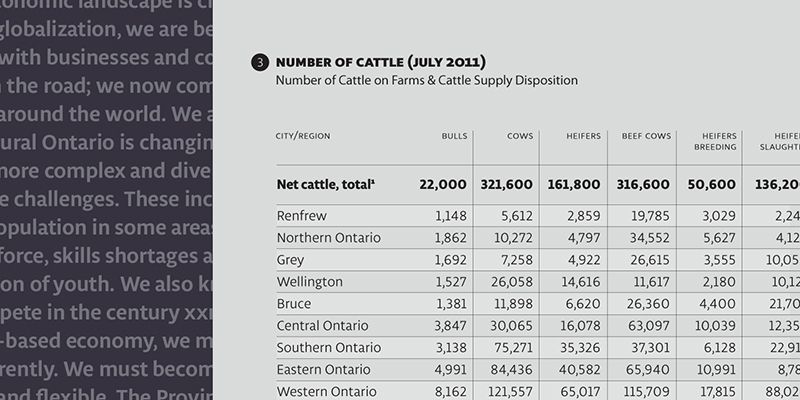Select the Heifers Breeding column header
The height and width of the screenshot is (400, 800).
pyautogui.click(x=714, y=141)
